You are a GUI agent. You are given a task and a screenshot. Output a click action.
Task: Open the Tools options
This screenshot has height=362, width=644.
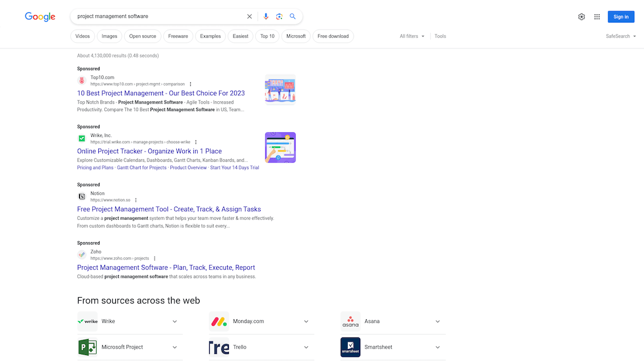click(440, 36)
